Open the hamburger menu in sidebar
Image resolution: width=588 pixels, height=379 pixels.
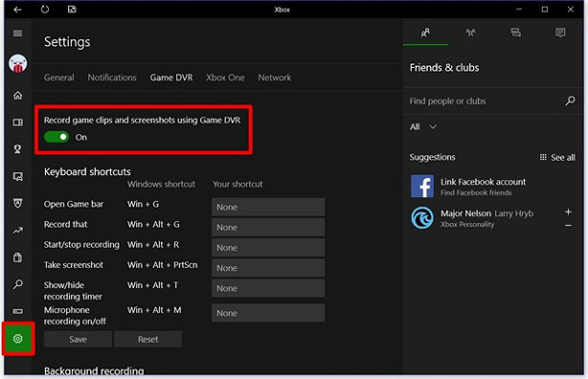[x=17, y=33]
